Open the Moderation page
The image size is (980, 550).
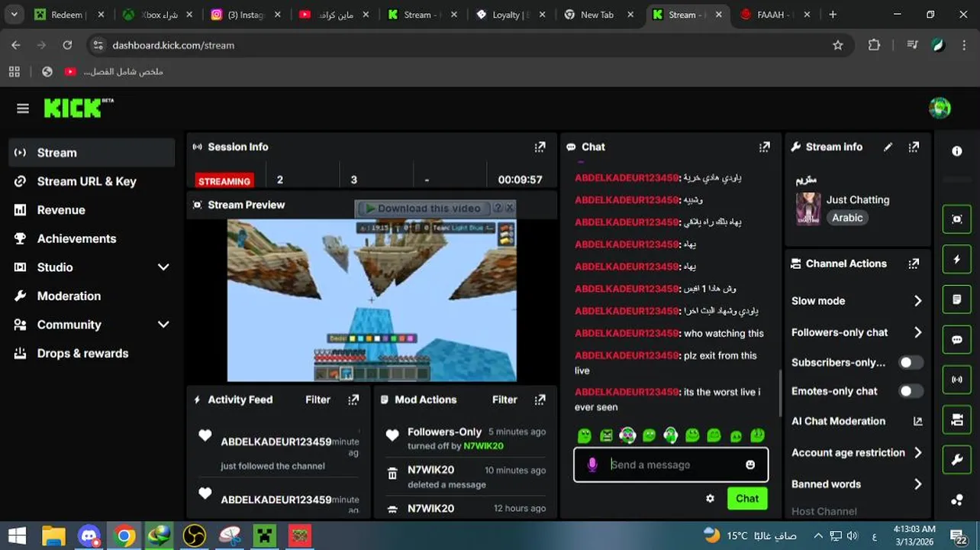92,296
